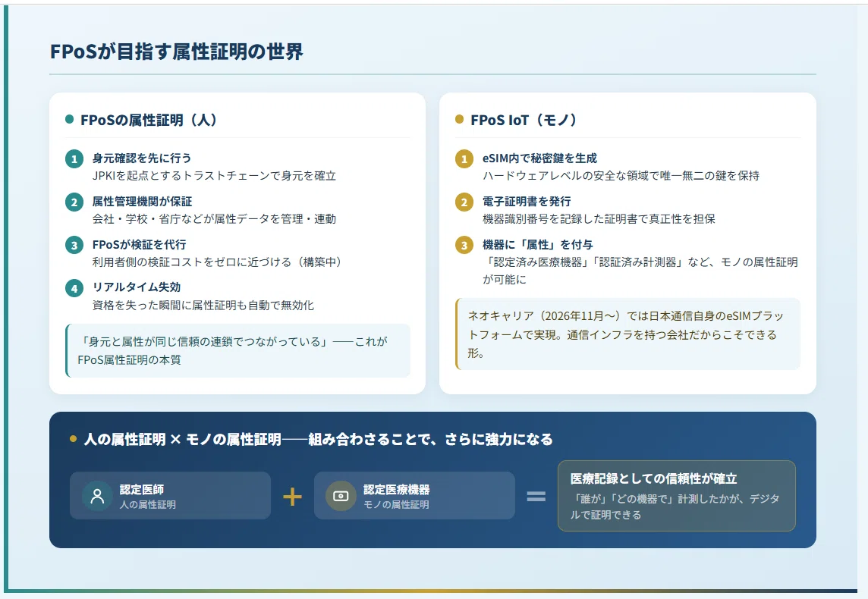Click モノの属性証明 subtitle under 認定医療機器
Image resolution: width=868 pixels, height=599 pixels.
click(396, 505)
